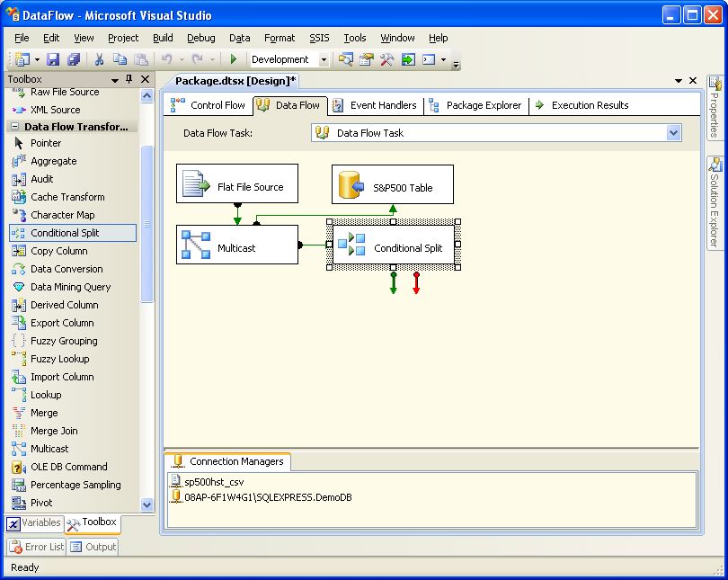Open the File menu
This screenshot has width=728, height=580.
coord(22,38)
